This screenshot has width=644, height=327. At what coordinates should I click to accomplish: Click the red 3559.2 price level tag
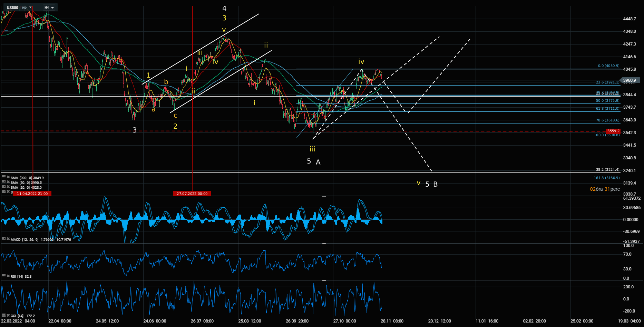pyautogui.click(x=613, y=131)
